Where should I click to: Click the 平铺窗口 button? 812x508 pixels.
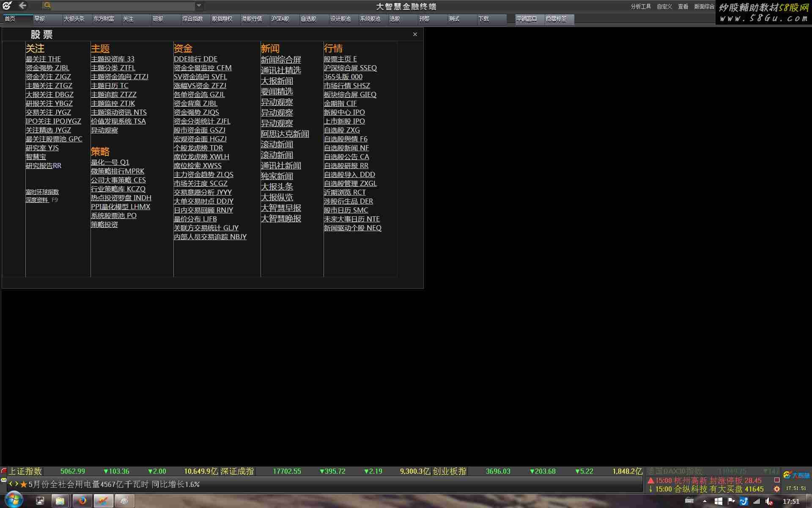point(530,19)
